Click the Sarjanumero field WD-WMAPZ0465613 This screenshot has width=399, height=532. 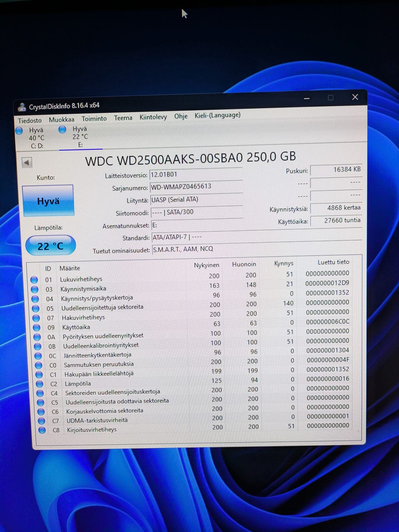[x=196, y=187]
